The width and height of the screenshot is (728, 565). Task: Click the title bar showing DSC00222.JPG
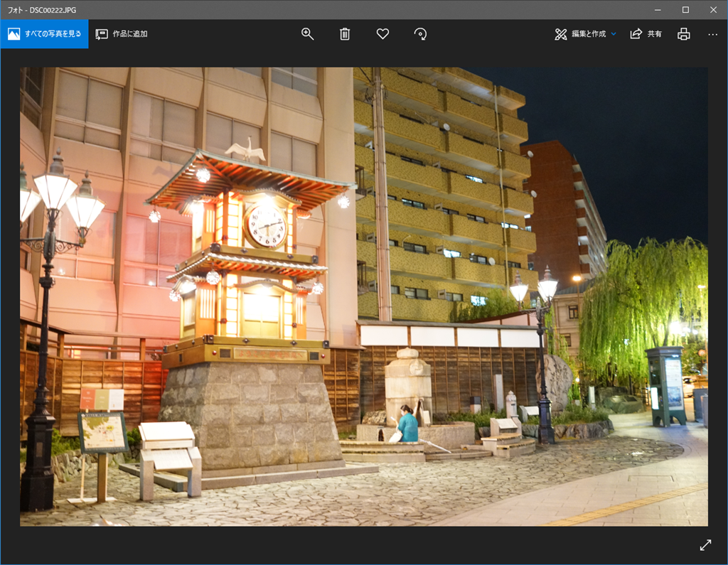point(43,10)
